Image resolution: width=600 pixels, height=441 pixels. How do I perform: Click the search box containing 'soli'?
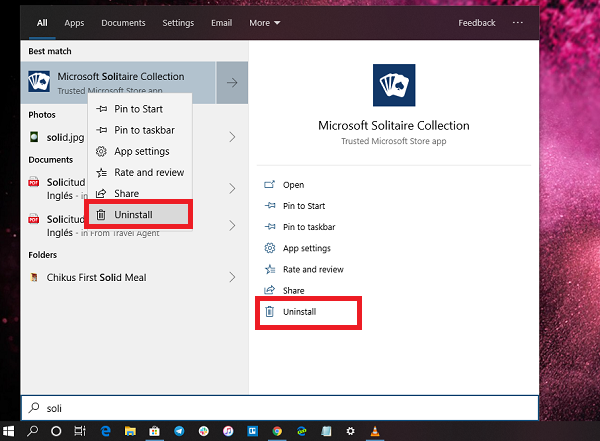[x=280, y=407]
